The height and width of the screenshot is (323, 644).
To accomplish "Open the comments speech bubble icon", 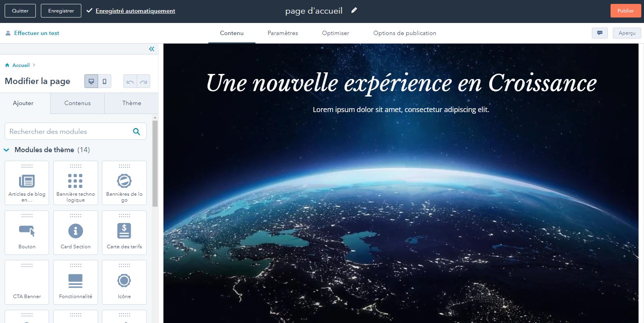I will pos(600,33).
